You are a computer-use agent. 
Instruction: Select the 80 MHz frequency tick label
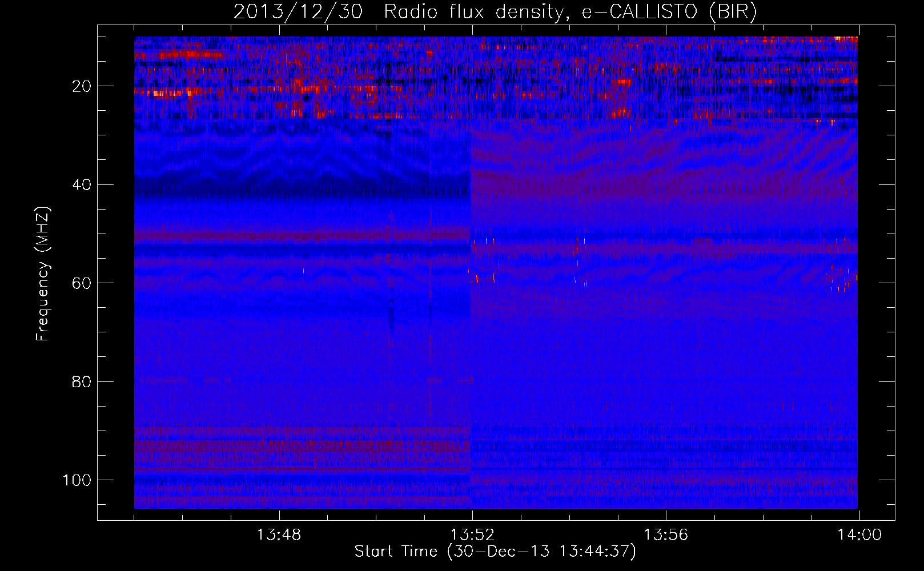pos(82,382)
